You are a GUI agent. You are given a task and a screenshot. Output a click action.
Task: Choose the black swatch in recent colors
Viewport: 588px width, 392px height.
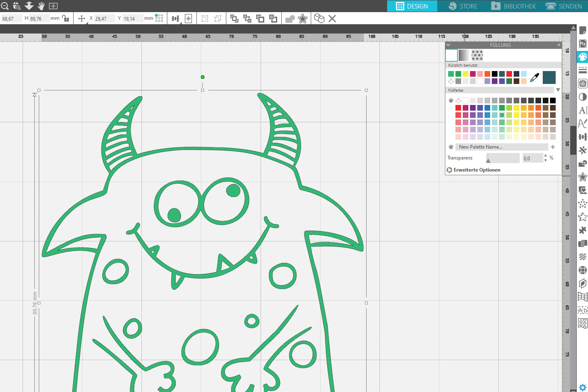click(495, 74)
